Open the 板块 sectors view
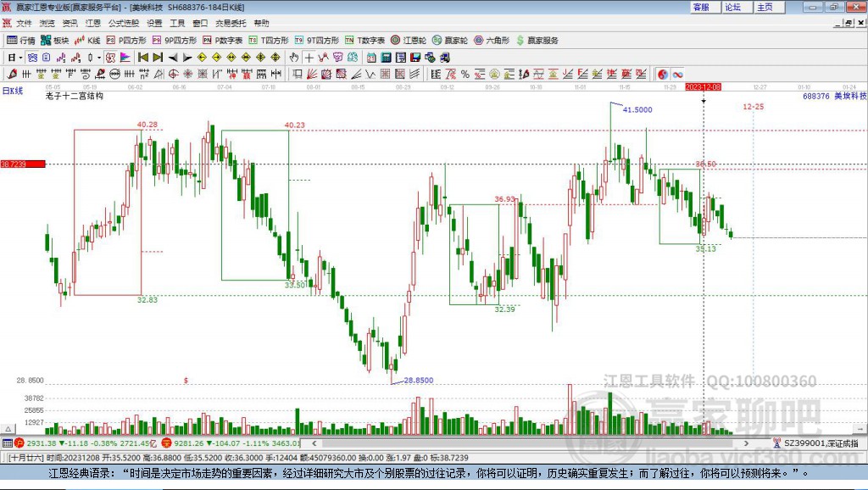The width and height of the screenshot is (868, 490). (x=54, y=41)
